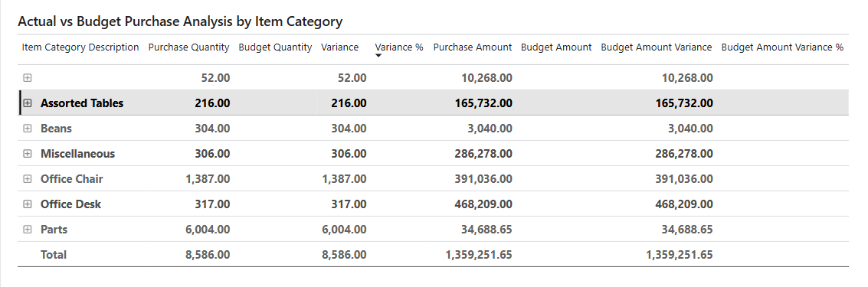Click the Variance column header
The width and height of the screenshot is (868, 287).
pos(339,47)
